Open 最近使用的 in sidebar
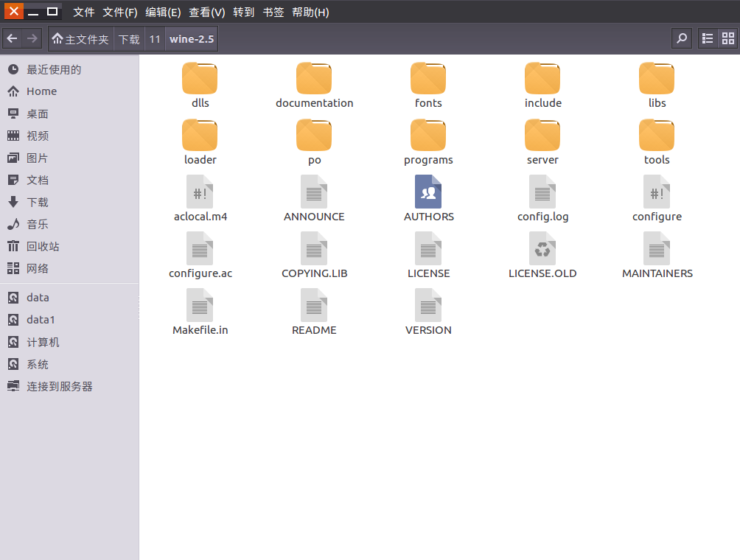Viewport: 740px width, 560px height. tap(69, 69)
